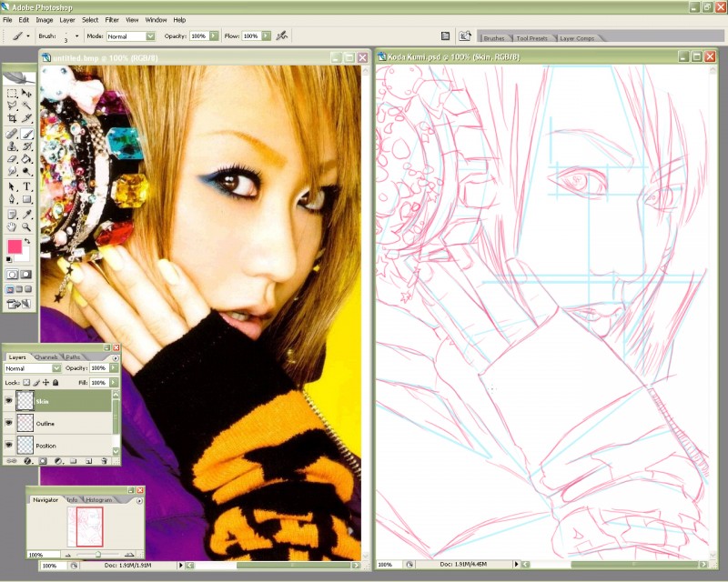Create a new layer in Layers panel

click(x=88, y=461)
